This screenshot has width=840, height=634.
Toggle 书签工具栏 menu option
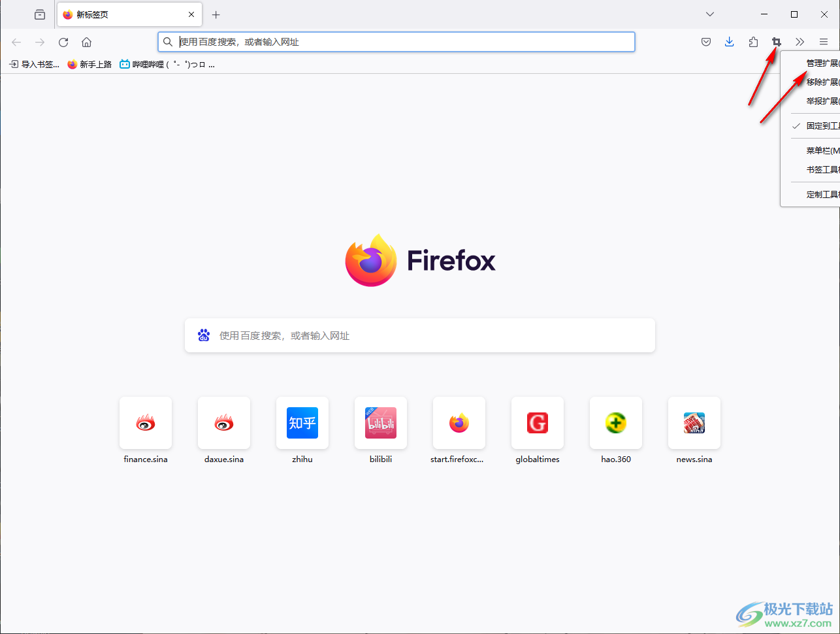tap(811, 170)
